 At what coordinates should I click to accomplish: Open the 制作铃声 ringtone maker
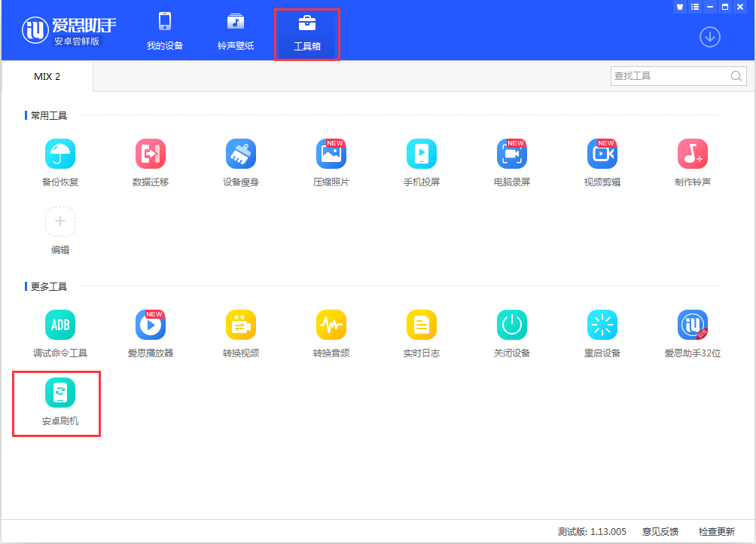[x=693, y=154]
